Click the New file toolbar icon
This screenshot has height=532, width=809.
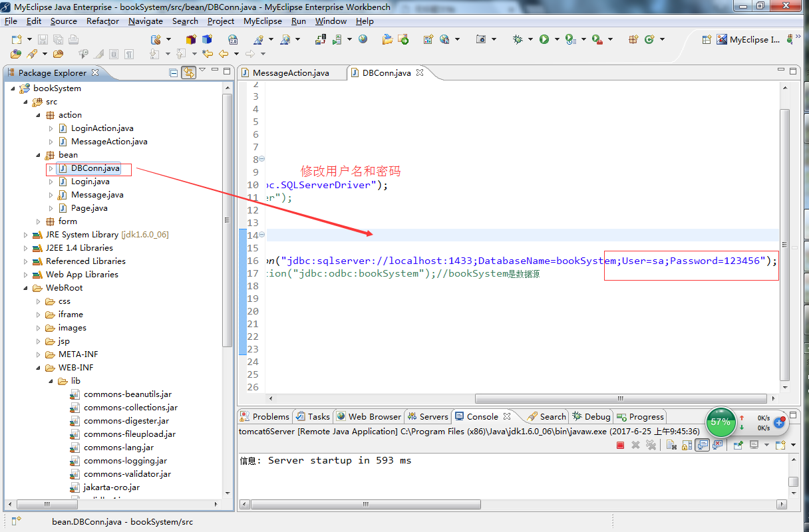tap(17, 40)
